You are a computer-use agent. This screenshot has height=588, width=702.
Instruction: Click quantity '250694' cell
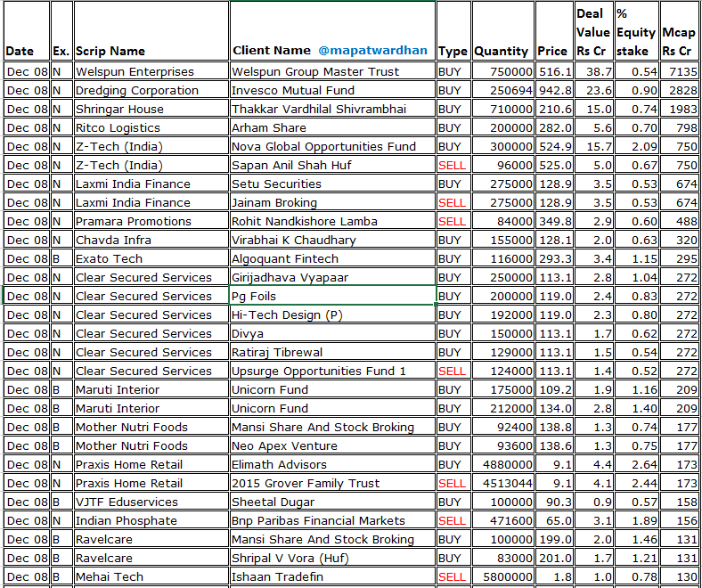point(503,91)
